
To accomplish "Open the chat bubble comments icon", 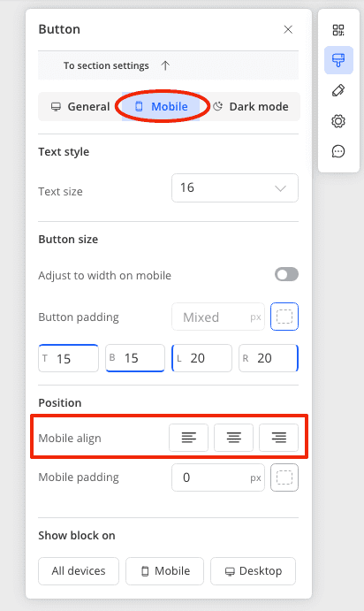I will click(338, 151).
